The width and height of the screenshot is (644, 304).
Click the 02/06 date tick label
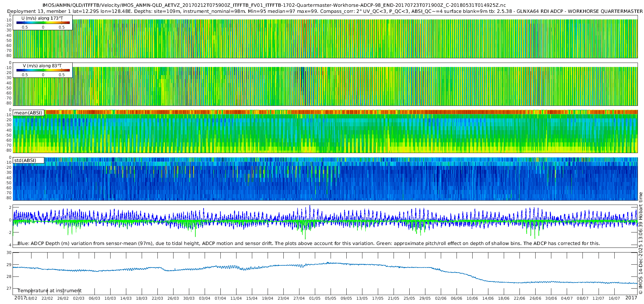(x=441, y=298)
